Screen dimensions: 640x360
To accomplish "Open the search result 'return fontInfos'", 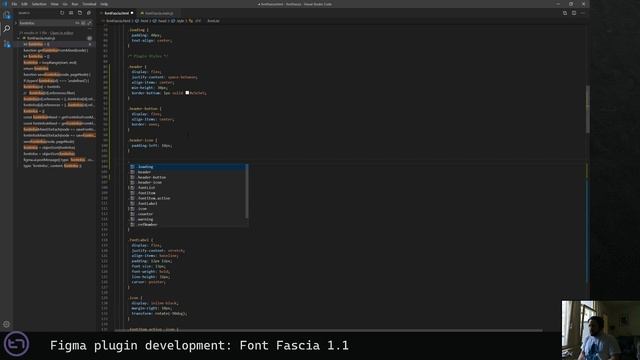I will [x=36, y=69].
